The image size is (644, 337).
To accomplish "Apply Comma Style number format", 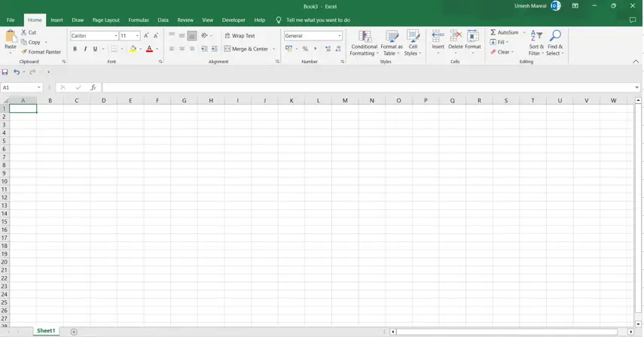I will pos(316,49).
